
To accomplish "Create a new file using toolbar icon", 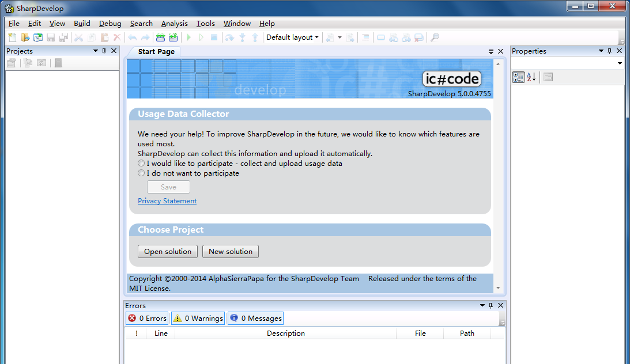I will [12, 37].
